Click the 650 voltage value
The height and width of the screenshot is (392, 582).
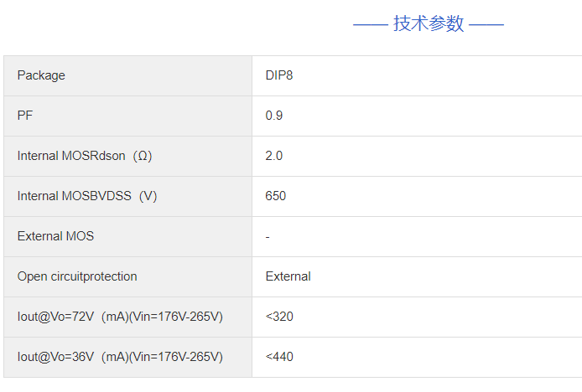(x=276, y=196)
